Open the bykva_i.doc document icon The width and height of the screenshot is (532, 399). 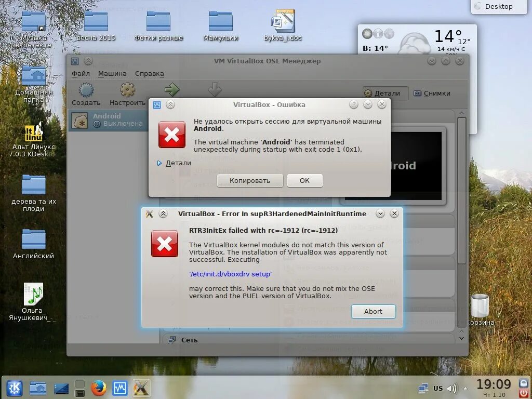click(283, 25)
